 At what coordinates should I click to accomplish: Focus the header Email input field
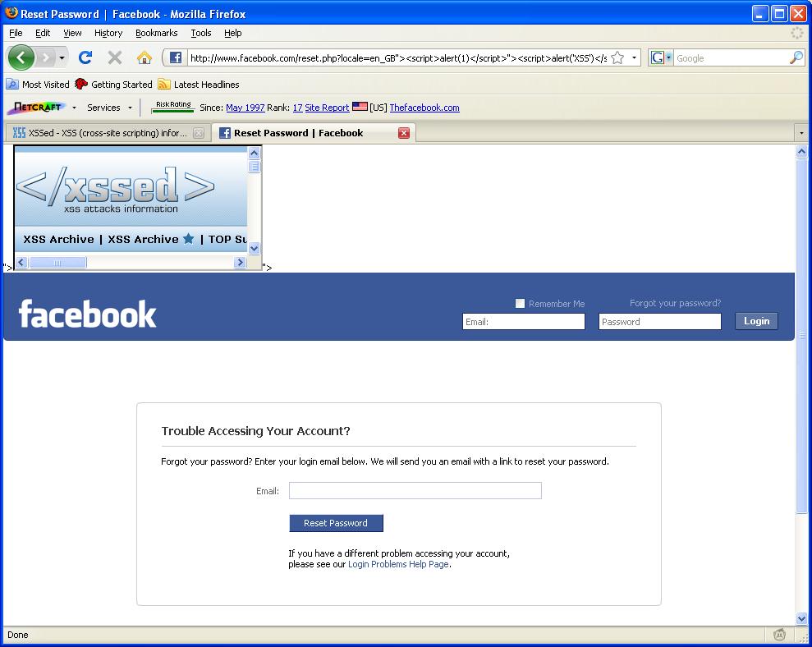[x=524, y=322]
